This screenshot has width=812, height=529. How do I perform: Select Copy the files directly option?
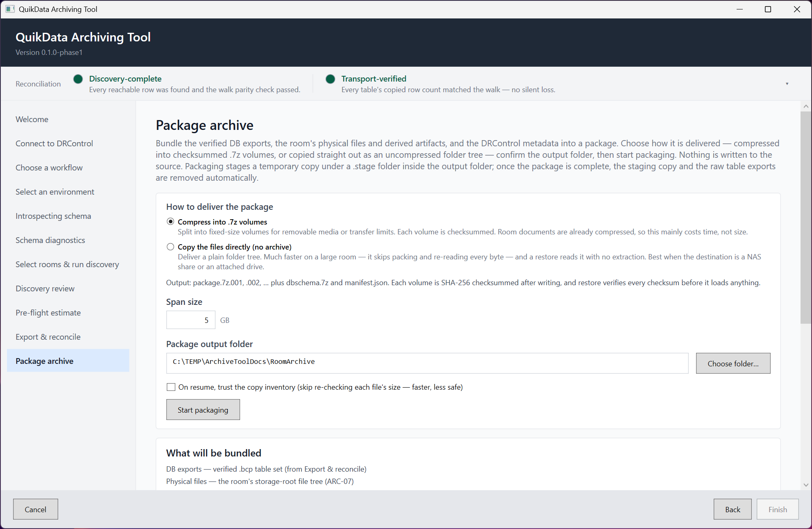[x=170, y=247]
